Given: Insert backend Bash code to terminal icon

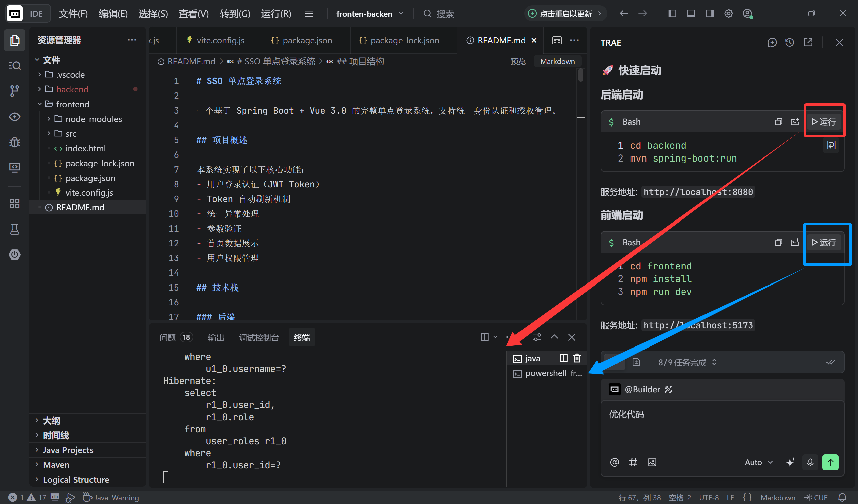Looking at the screenshot, I should coord(795,122).
